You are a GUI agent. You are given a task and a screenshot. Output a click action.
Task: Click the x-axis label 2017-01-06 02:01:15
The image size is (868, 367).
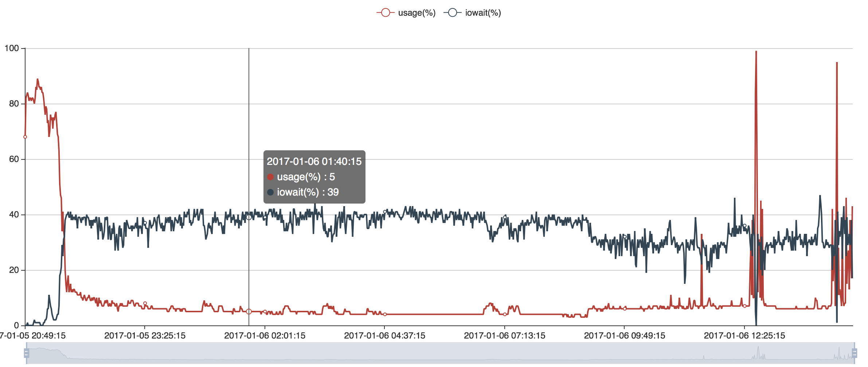(265, 336)
